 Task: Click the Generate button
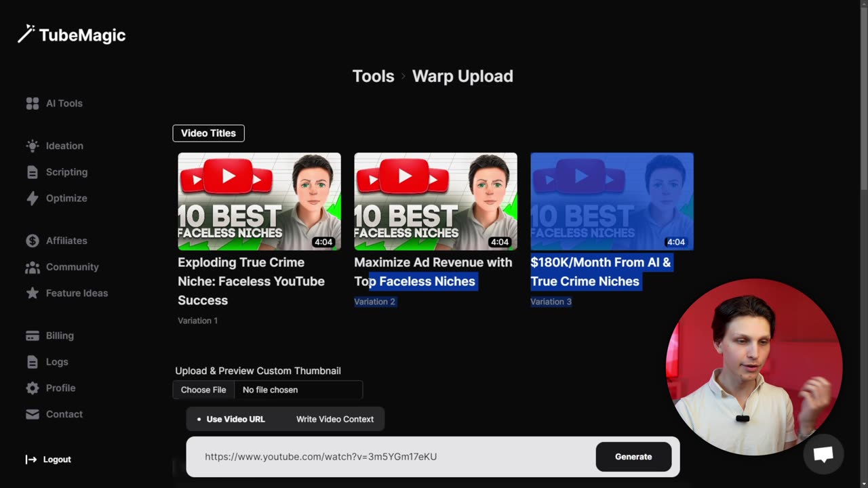633,457
